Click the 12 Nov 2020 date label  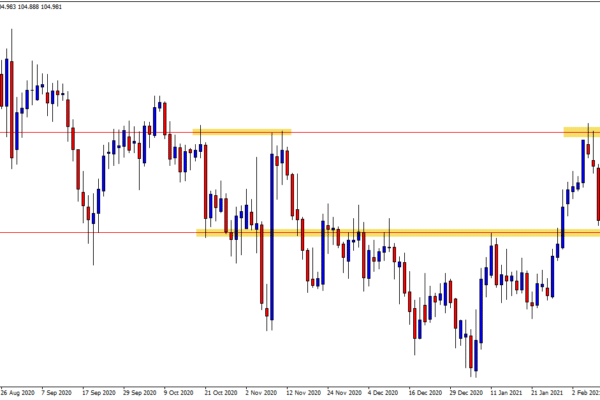pos(302,393)
